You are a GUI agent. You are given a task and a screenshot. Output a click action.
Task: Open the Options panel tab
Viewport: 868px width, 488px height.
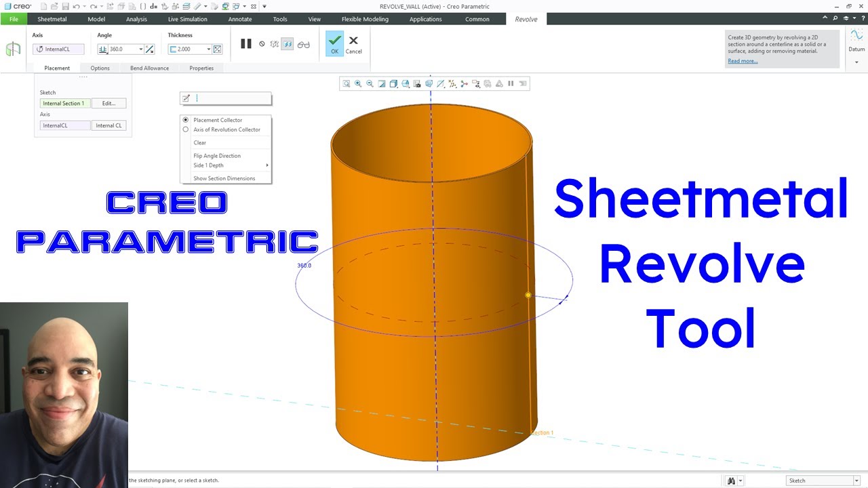click(x=100, y=68)
